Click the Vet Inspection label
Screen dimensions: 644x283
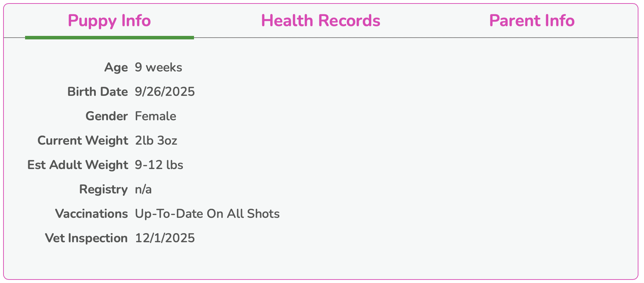coord(86,238)
